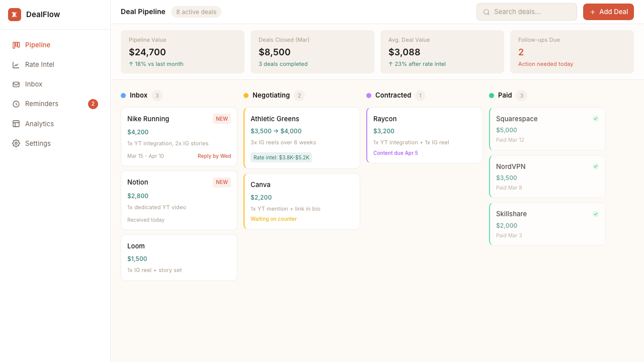Go to the Rate Intel label
The width and height of the screenshot is (644, 362).
click(40, 64)
